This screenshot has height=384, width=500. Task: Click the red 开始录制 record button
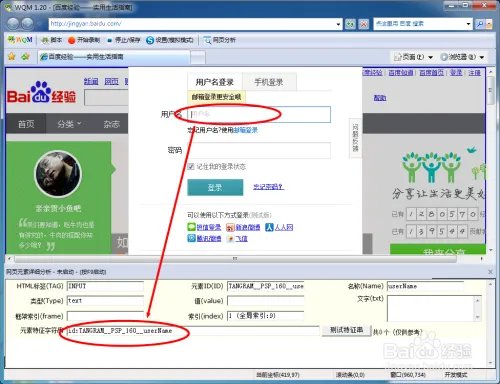pos(84,40)
